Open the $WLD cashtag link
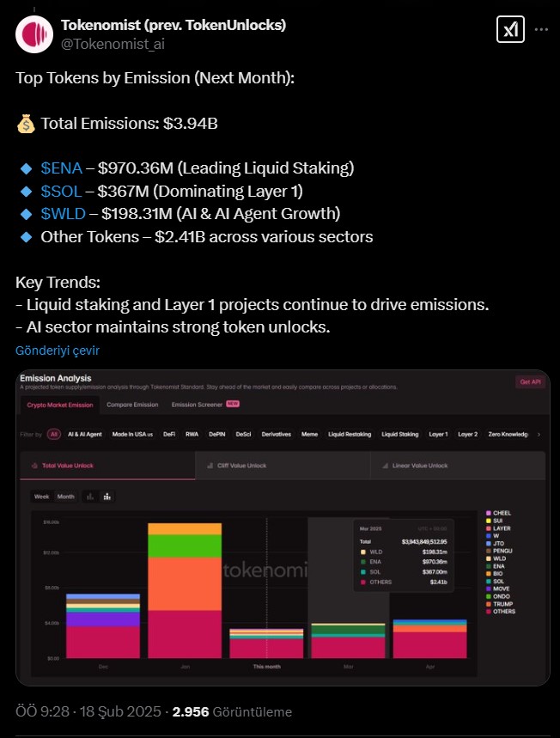Viewport: 560px width, 738px height. tap(63, 214)
